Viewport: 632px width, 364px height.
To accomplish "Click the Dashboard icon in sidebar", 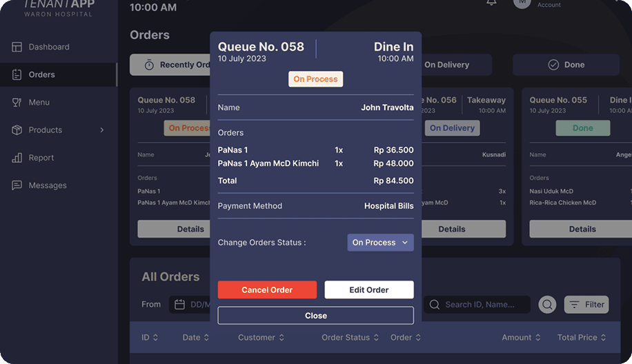I will [x=17, y=47].
